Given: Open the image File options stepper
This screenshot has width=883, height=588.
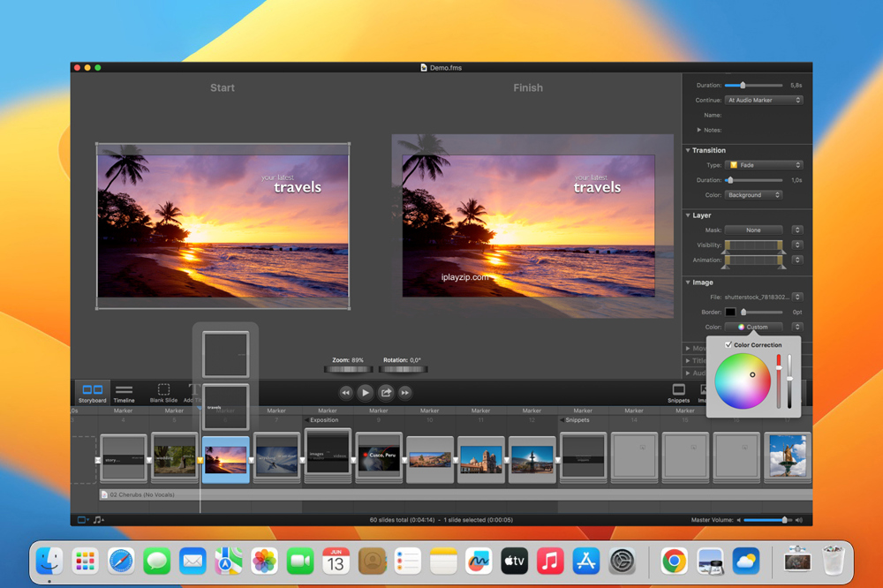Looking at the screenshot, I should 796,297.
